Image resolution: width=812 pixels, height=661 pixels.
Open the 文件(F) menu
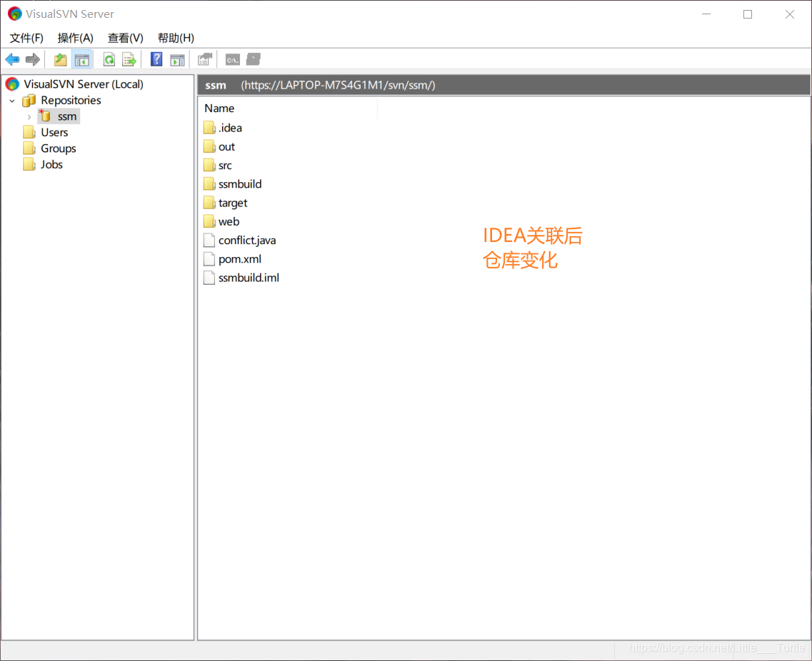(x=26, y=38)
